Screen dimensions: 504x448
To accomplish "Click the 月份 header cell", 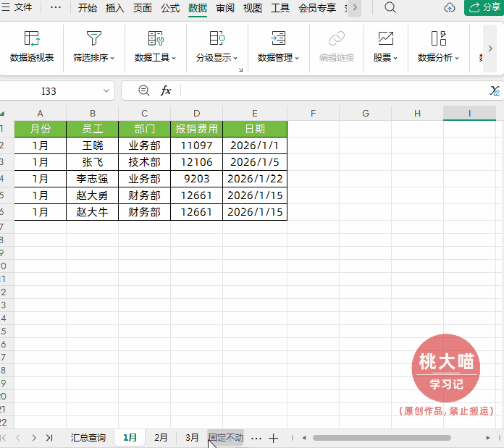I will (x=40, y=129).
